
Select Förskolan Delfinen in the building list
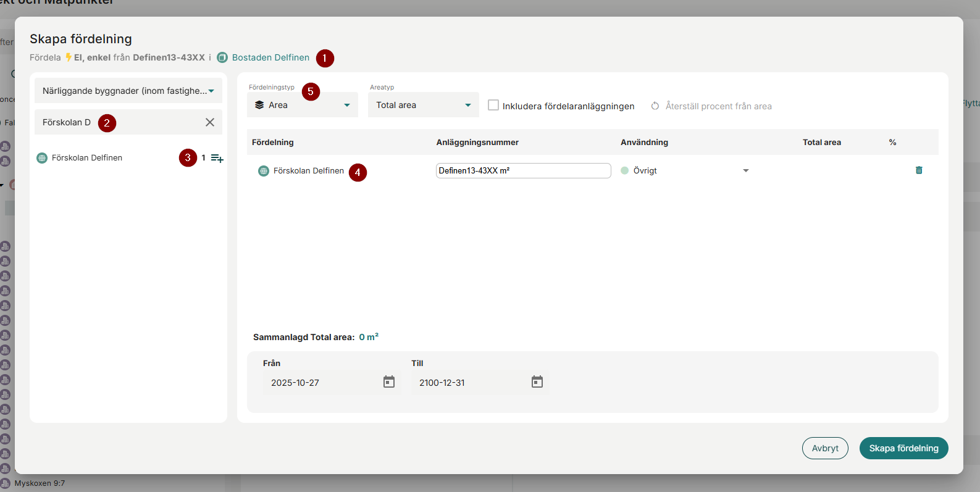pyautogui.click(x=87, y=158)
